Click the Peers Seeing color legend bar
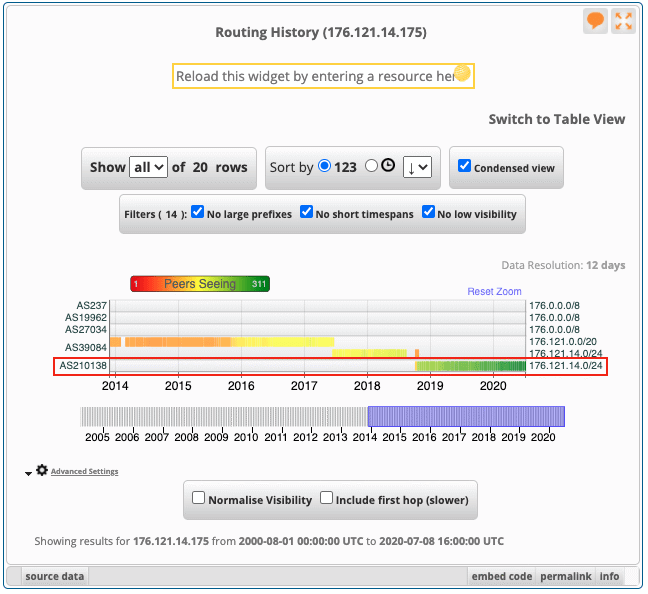The height and width of the screenshot is (594, 648). [200, 284]
